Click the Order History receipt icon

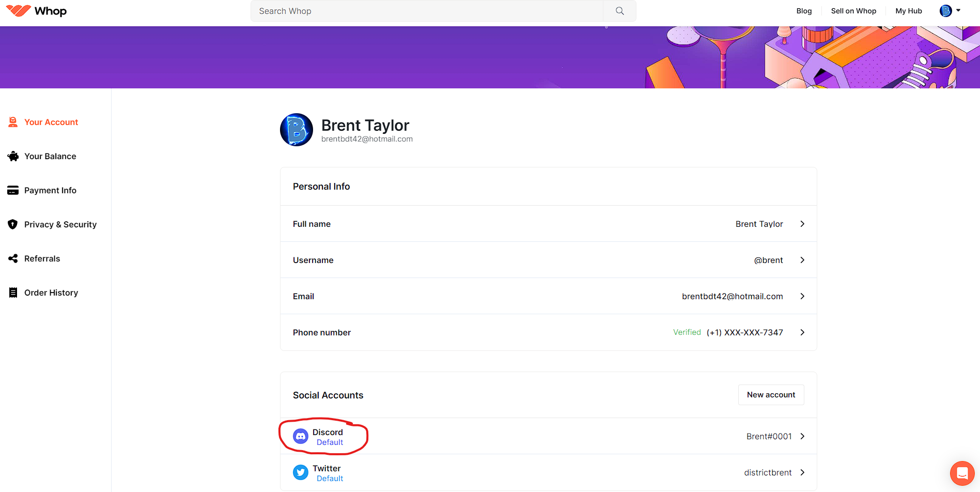(x=13, y=293)
